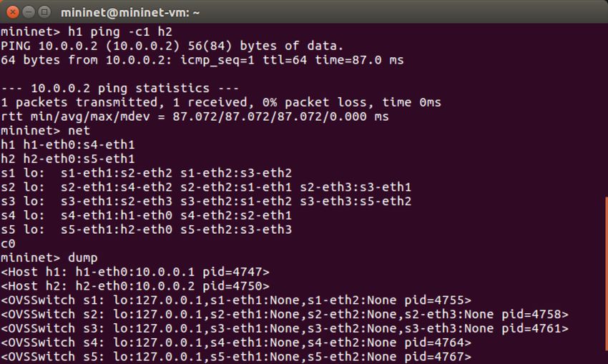Click the 'net' command line
Viewport: 608px width, 364px height.
pos(45,131)
